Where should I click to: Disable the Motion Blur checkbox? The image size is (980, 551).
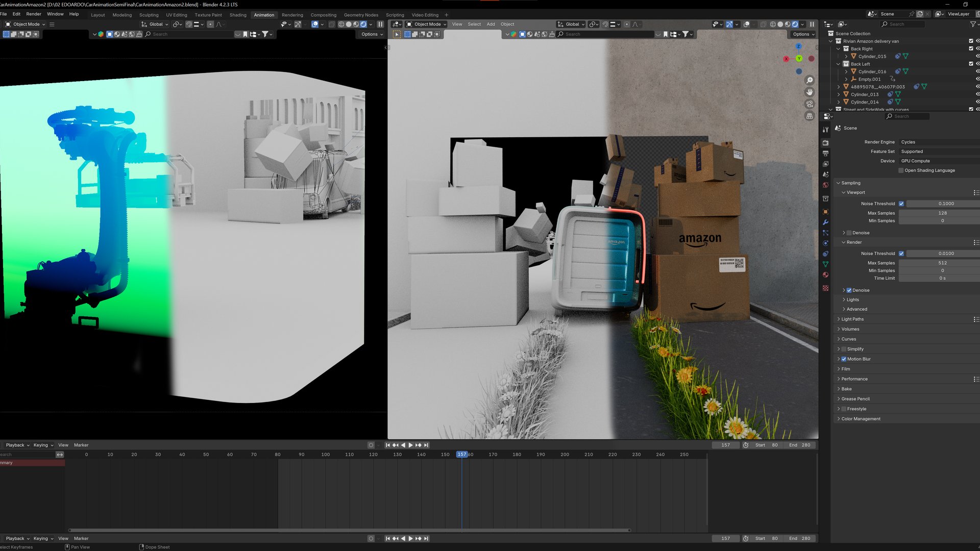pyautogui.click(x=844, y=359)
